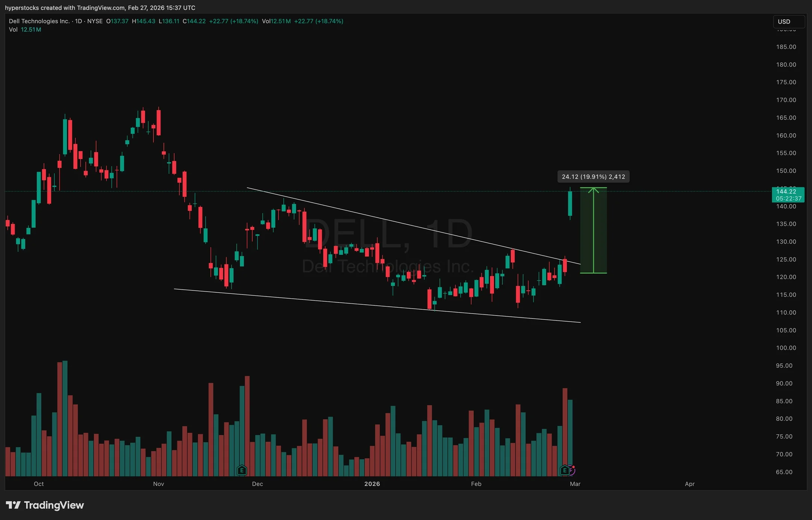Screen dimensions: 812x520
Task: Click the Dell Technologies Inc. symbol title
Action: 39,21
